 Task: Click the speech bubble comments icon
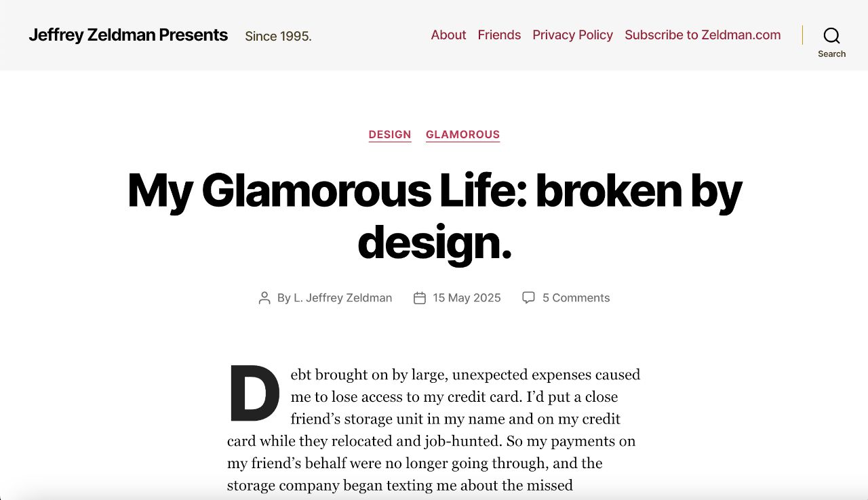pos(528,297)
